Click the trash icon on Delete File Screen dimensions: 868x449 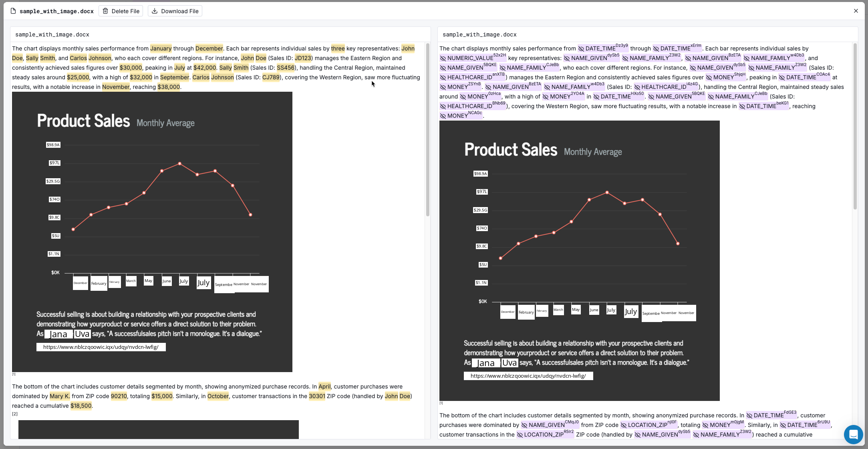tap(105, 11)
